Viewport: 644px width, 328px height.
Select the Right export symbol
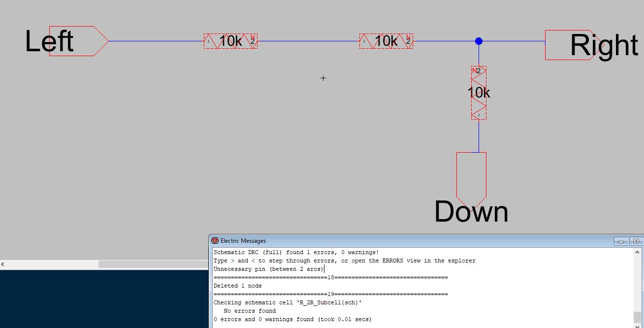click(571, 45)
